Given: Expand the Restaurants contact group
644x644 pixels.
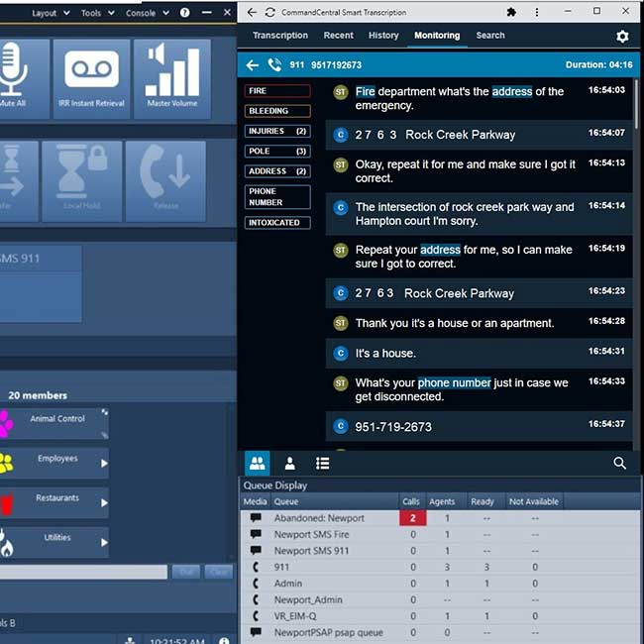Looking at the screenshot, I should click(104, 503).
